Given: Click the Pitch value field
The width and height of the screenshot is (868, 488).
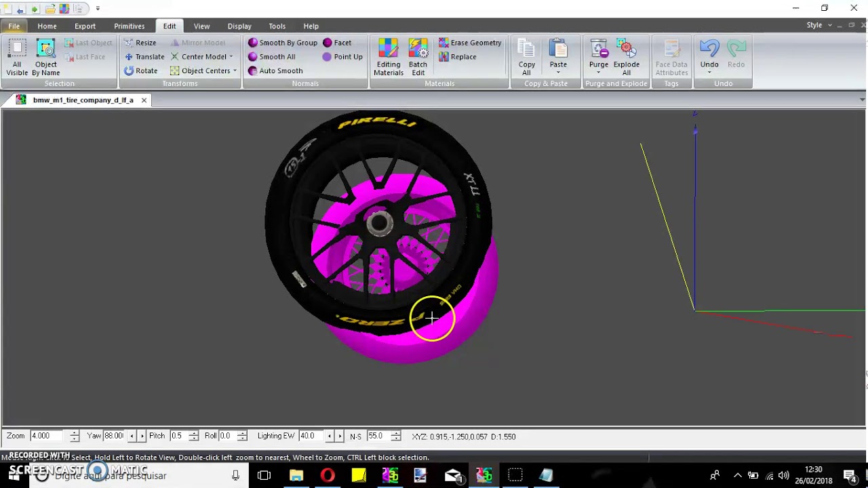Looking at the screenshot, I should pos(178,436).
